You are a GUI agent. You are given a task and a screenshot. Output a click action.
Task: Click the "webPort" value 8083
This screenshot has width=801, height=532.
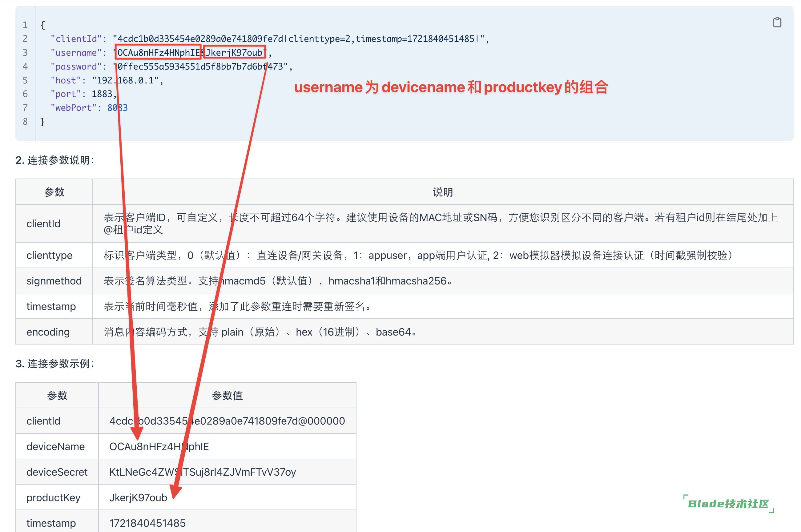point(117,108)
